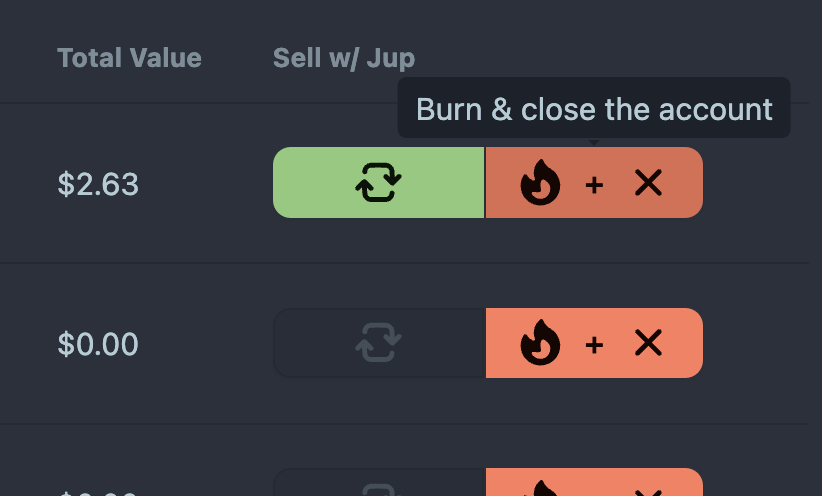
Task: Click the greyed-out swap icon beside $0.00
Action: [378, 344]
